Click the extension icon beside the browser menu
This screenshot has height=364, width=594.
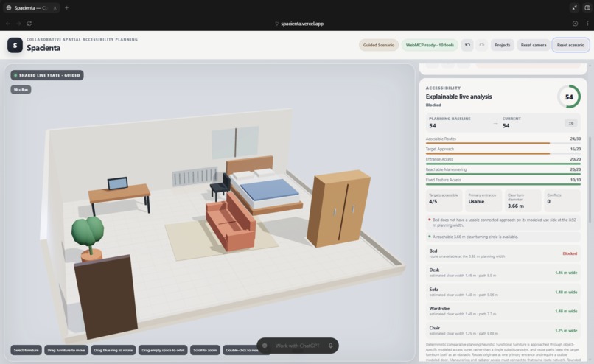[575, 24]
